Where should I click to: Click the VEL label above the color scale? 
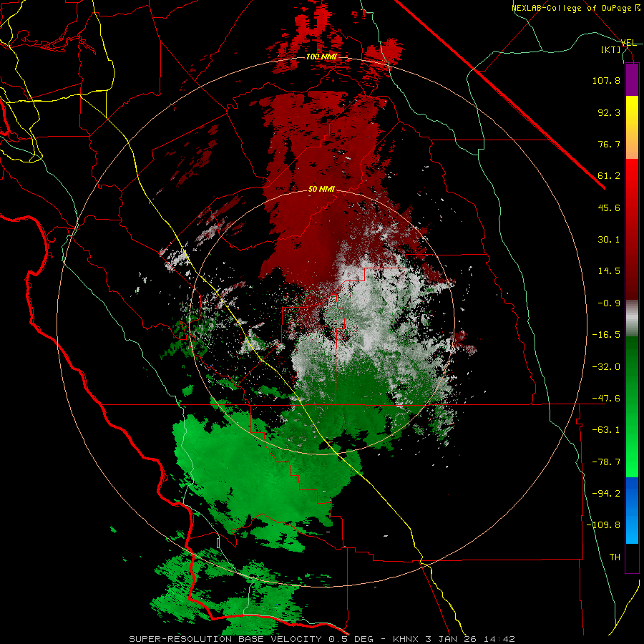628,43
